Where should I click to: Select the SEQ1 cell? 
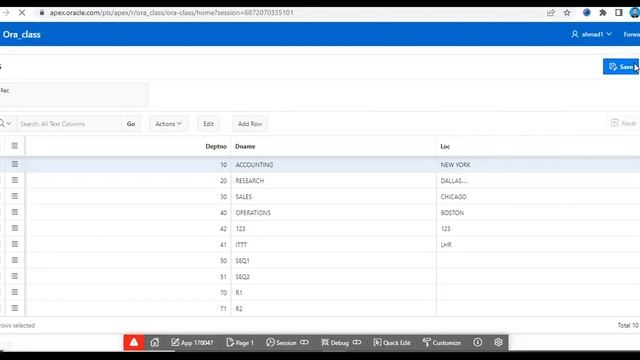pos(333,260)
